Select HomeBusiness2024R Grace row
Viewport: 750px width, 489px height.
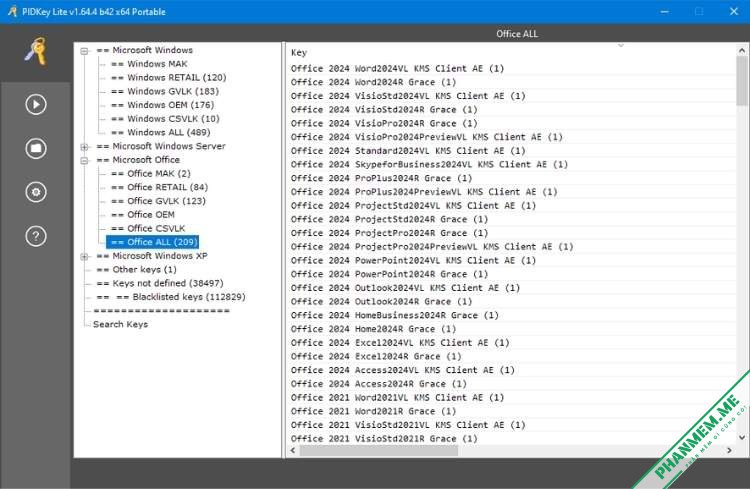(511, 315)
